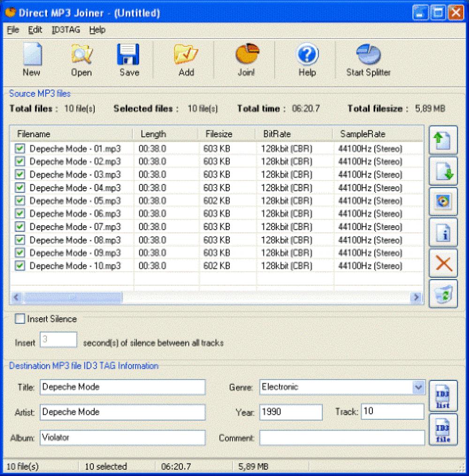469x476 pixels.
Task: Enable the Insert Silence option
Action: pos(19,319)
